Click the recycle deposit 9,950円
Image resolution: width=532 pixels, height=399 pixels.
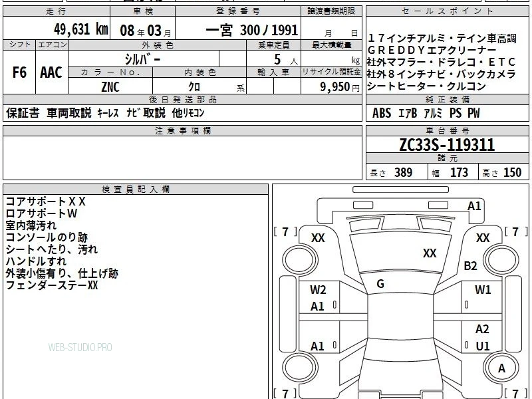click(340, 87)
